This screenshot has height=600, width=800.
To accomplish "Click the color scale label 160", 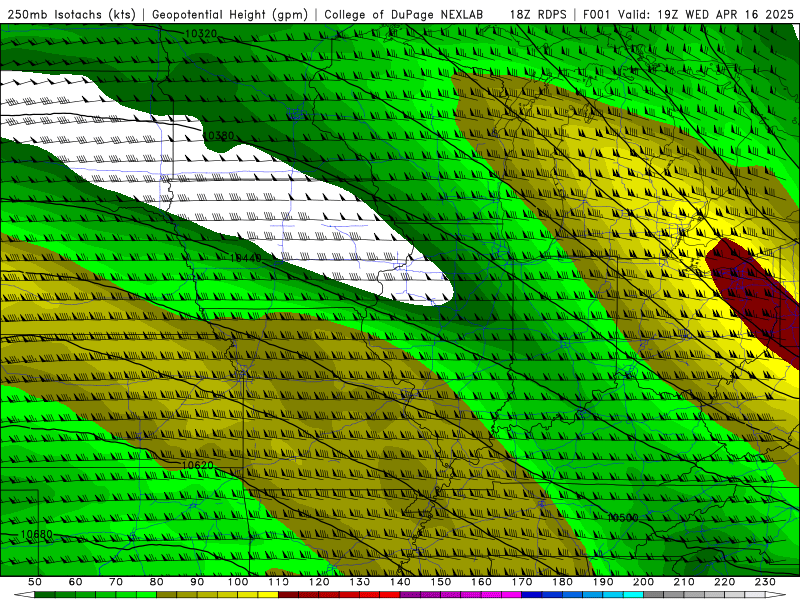I will tap(481, 582).
